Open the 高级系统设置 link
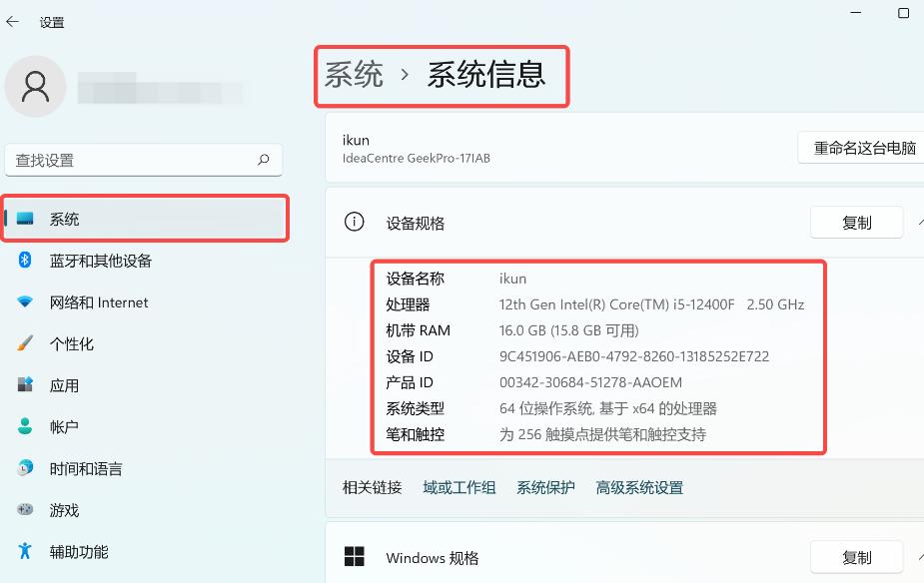Viewport: 924px width, 583px height. pyautogui.click(x=639, y=487)
